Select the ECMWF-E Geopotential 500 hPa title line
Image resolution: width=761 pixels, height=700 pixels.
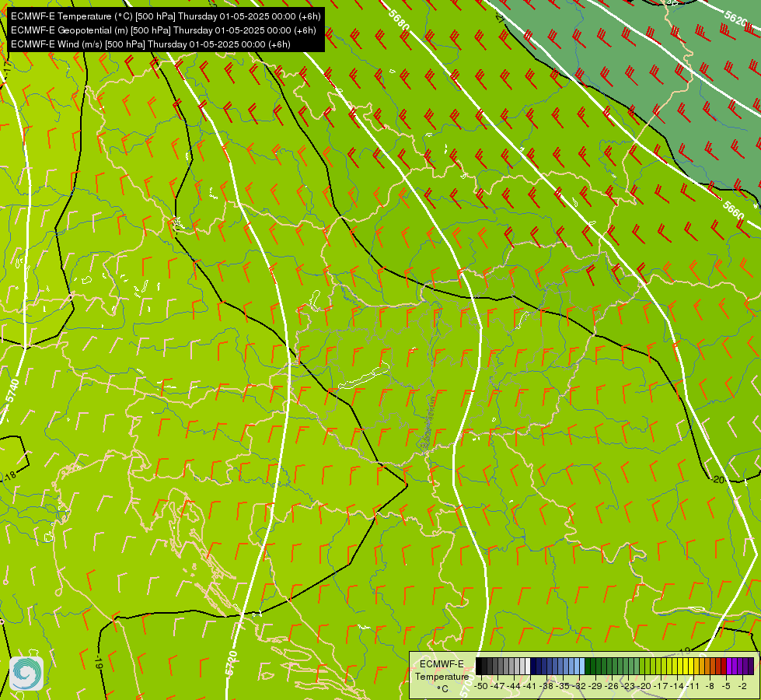[x=163, y=30]
